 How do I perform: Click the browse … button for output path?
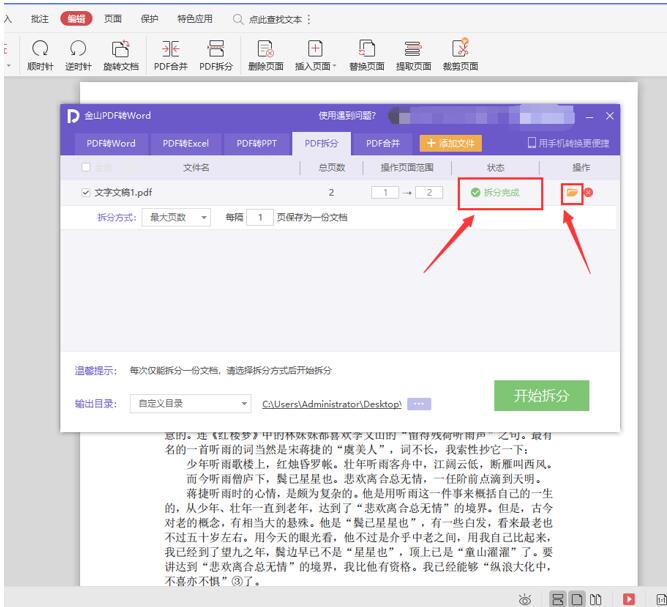419,404
